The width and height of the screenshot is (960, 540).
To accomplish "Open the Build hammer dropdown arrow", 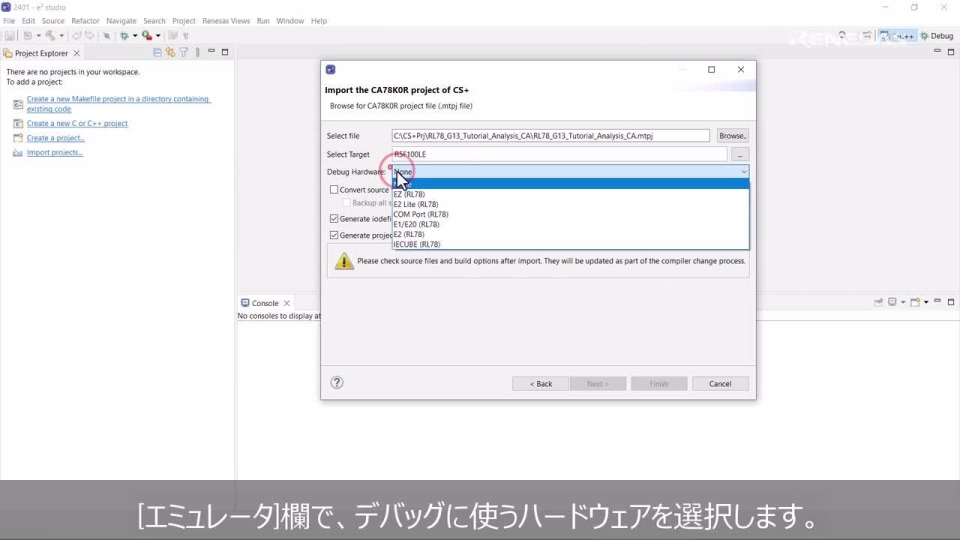I will click(61, 36).
